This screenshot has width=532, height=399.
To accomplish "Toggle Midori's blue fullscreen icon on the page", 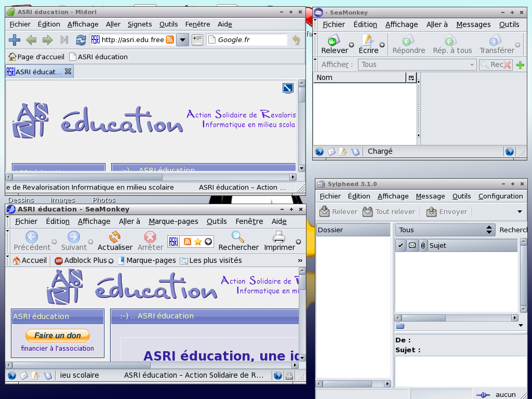I will coord(288,88).
